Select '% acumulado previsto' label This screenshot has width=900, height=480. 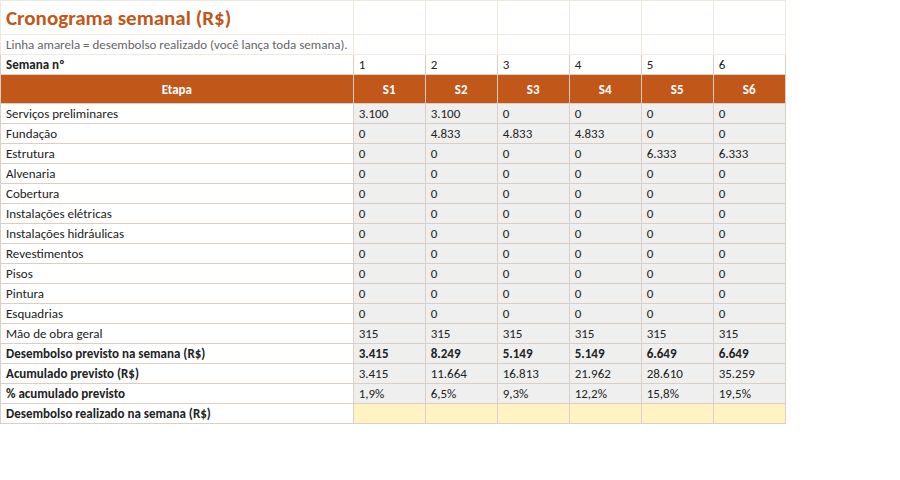tap(177, 394)
